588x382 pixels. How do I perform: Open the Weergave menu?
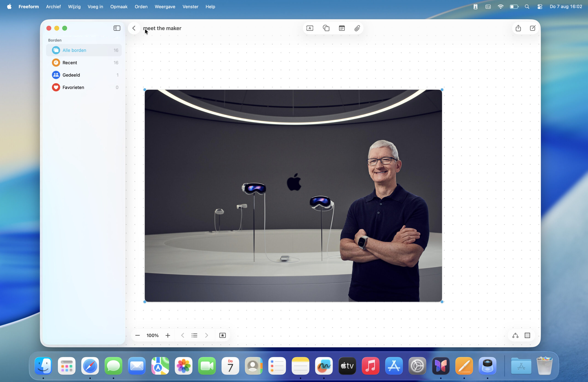[165, 7]
